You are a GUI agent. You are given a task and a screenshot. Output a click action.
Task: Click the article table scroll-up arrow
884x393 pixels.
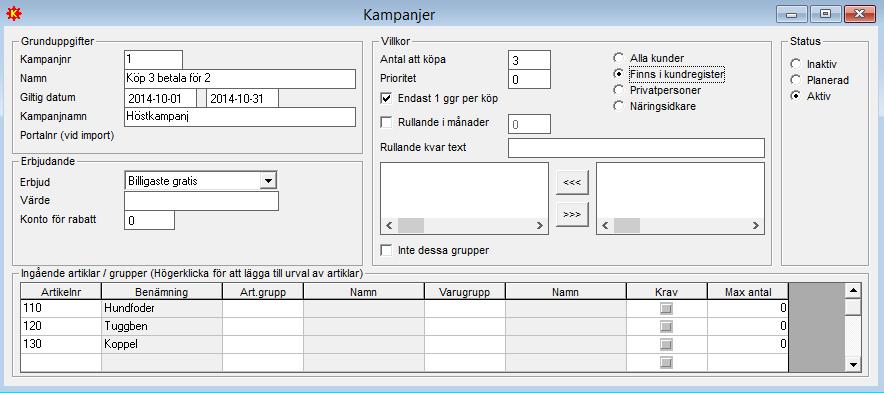click(x=854, y=291)
